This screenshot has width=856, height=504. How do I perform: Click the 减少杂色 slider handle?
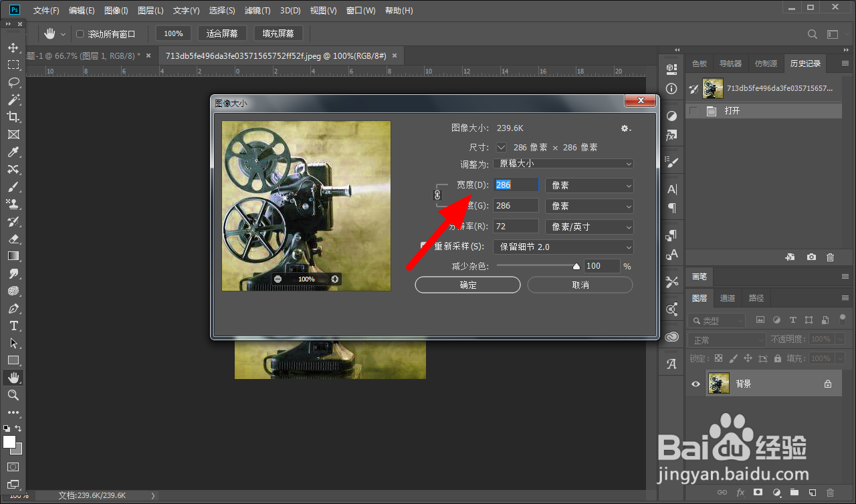point(576,266)
